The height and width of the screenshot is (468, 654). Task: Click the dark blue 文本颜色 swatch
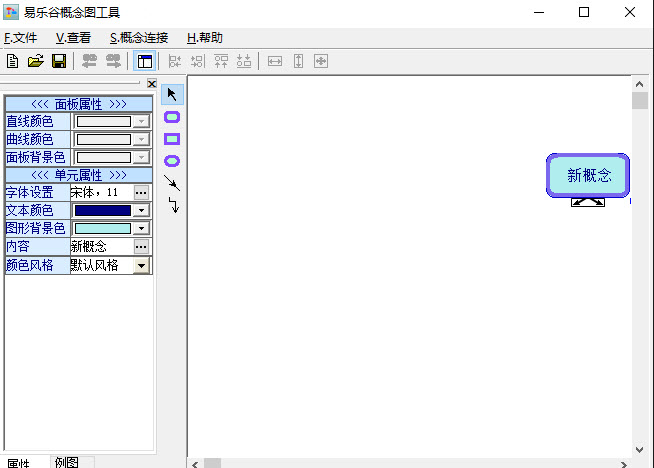(x=103, y=210)
